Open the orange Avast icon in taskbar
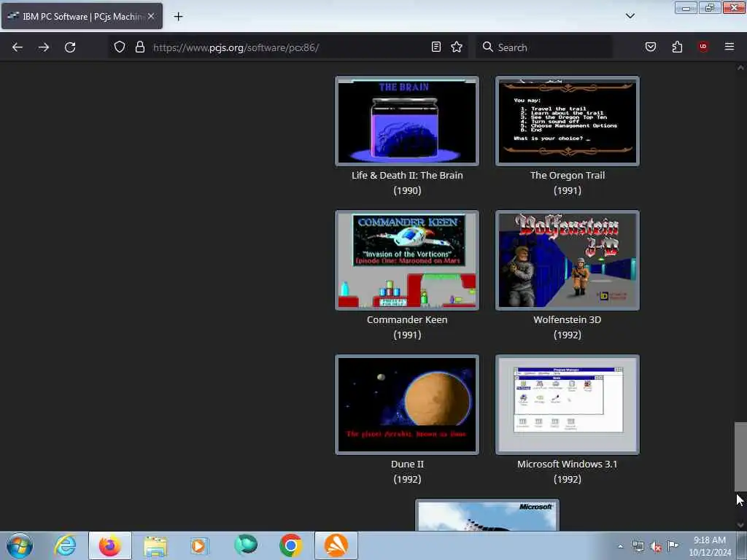Viewport: 747px width, 560px height. click(336, 545)
